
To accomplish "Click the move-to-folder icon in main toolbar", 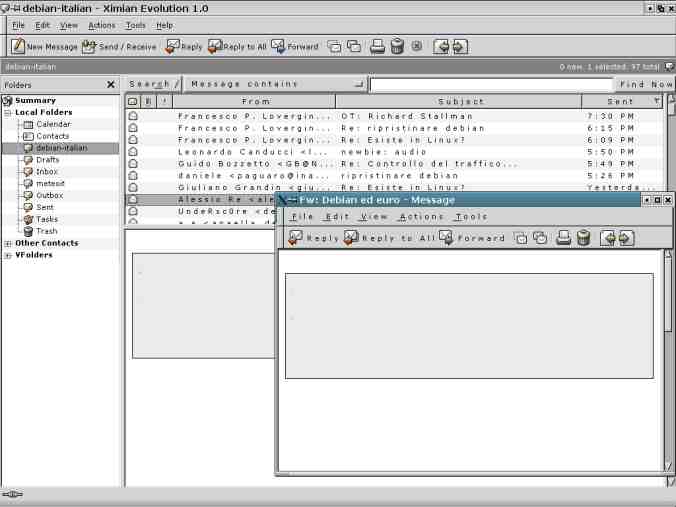I will [x=334, y=46].
